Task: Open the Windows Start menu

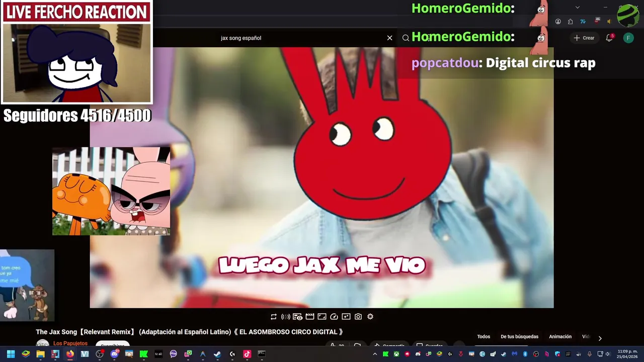Action: point(11,354)
